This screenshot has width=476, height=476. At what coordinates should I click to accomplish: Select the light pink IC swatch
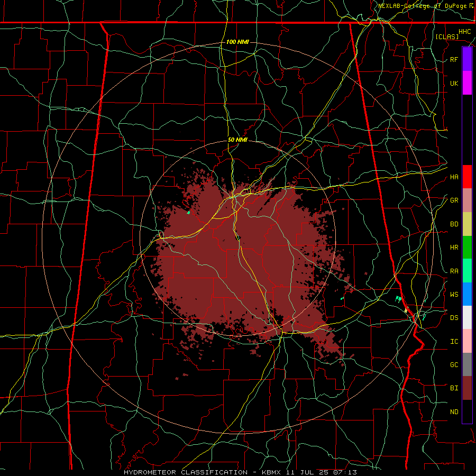point(467,341)
